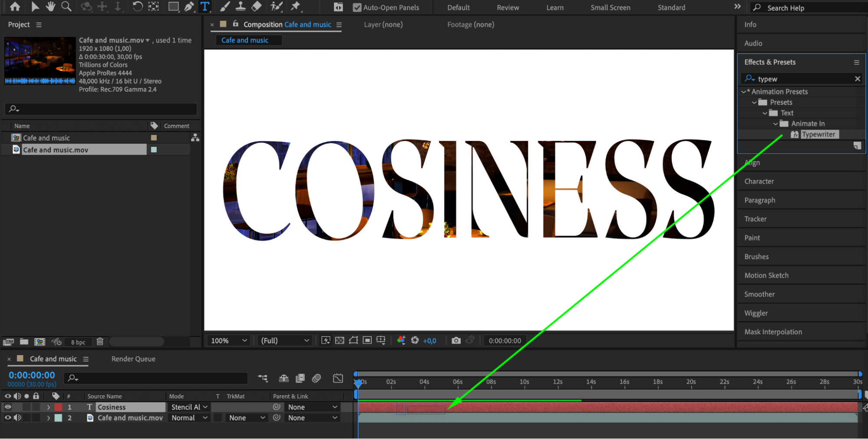Select the Hand tool
Screen dimensions: 868x439
click(51, 7)
